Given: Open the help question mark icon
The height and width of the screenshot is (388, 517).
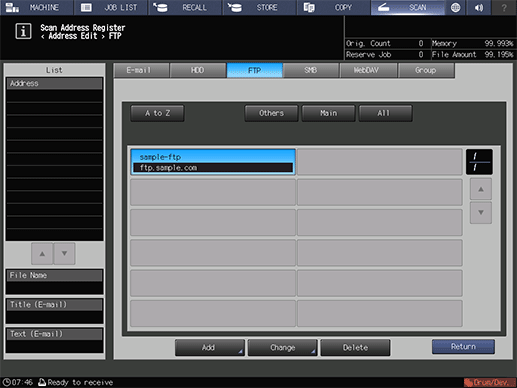Looking at the screenshot, I should click(504, 7).
